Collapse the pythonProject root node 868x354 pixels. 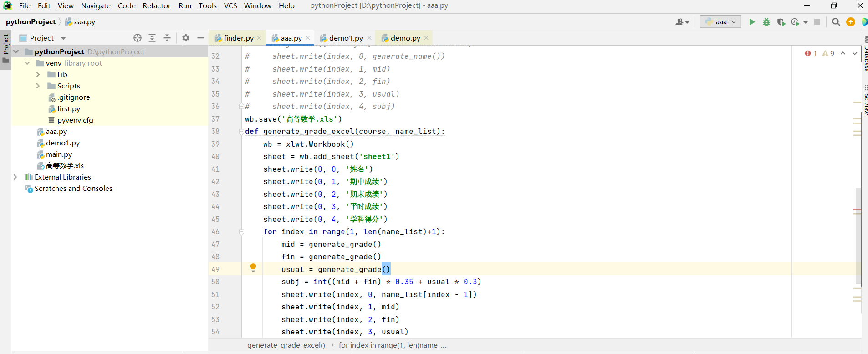click(16, 51)
